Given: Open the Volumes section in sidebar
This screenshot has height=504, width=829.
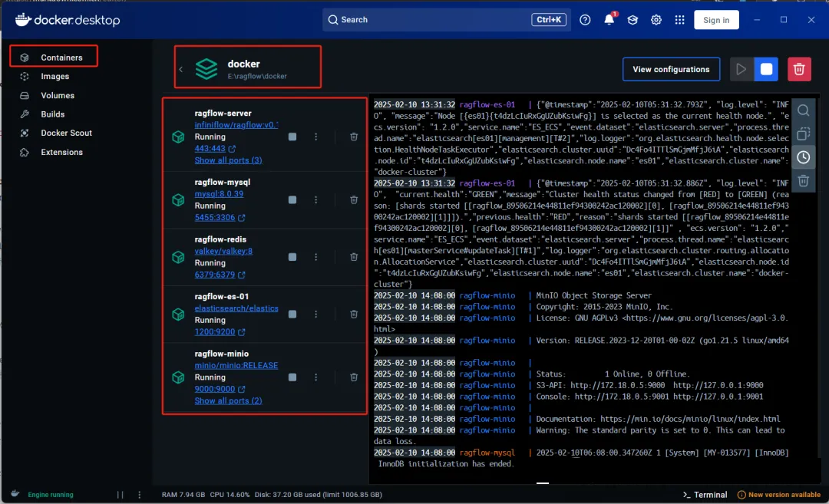Looking at the screenshot, I should pyautogui.click(x=57, y=95).
